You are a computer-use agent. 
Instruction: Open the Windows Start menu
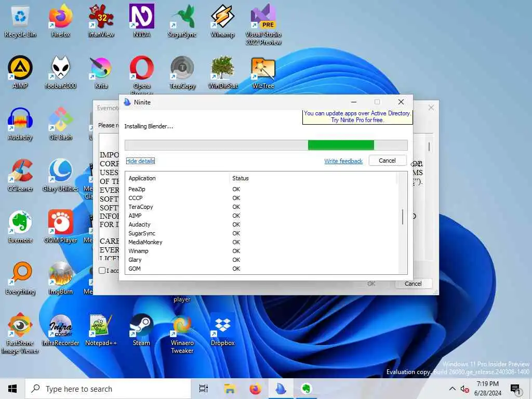[12, 389]
